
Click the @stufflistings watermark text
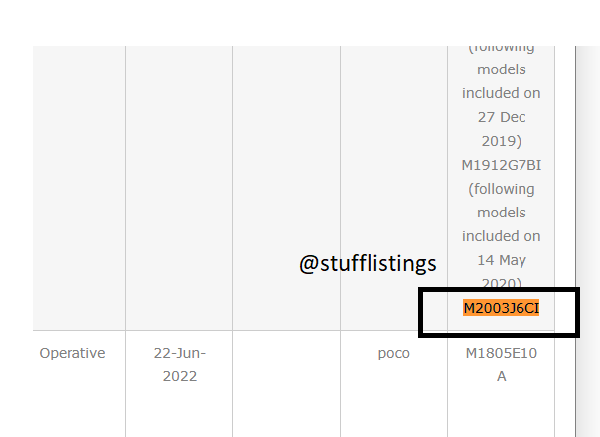pos(368,263)
